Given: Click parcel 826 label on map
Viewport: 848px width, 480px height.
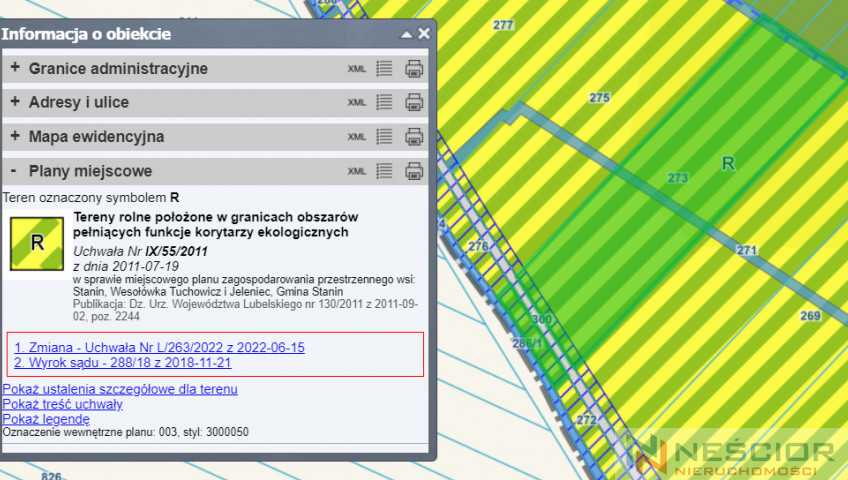Looking at the screenshot, I should pos(51,476).
